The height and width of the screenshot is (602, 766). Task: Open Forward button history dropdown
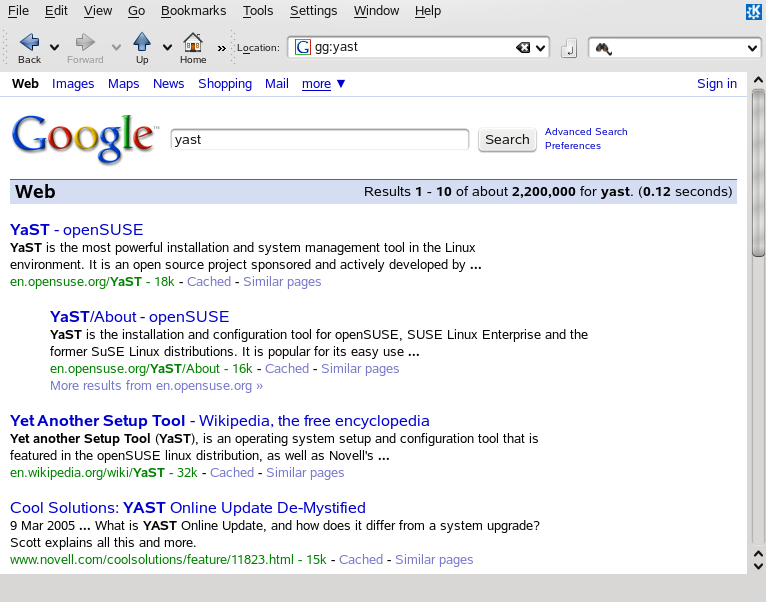[x=116, y=47]
